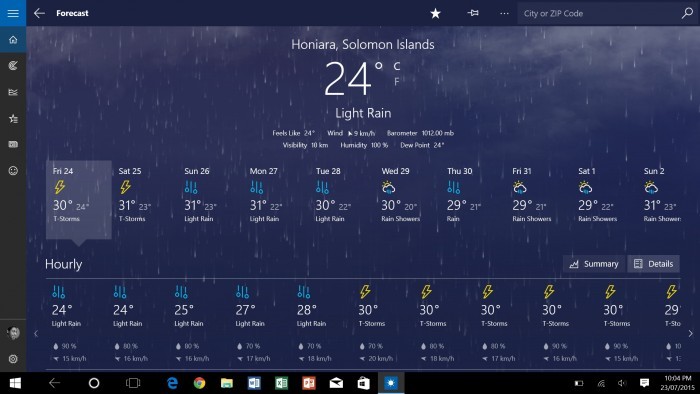Click the Barometer 1012.00 mb reading

[x=420, y=133]
